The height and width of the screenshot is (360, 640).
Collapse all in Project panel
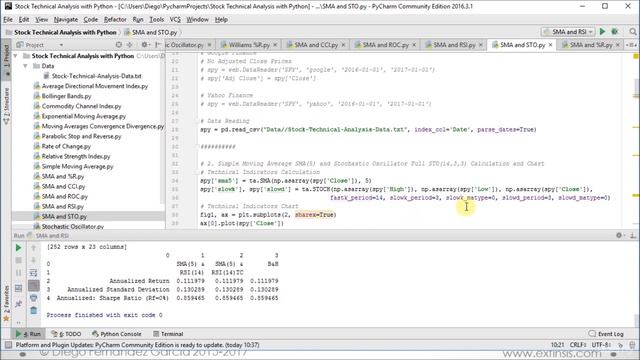[x=130, y=45]
